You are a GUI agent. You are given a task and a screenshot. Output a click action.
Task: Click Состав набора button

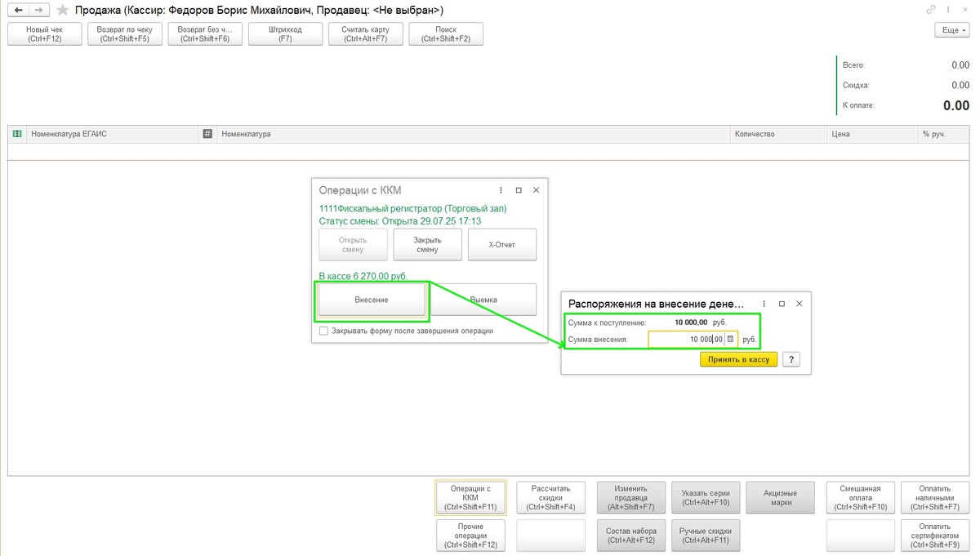(631, 536)
